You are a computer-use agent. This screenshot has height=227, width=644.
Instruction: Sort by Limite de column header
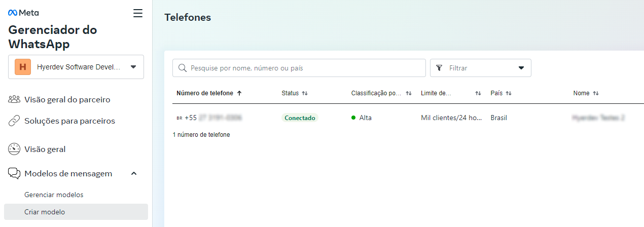pos(436,93)
